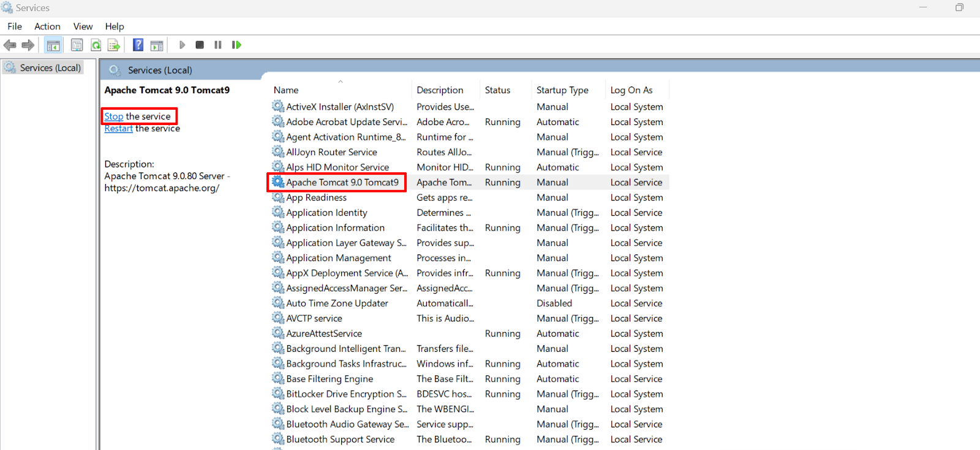The height and width of the screenshot is (450, 980).
Task: Click the gear icon for Base Filtering Engine
Action: tap(278, 378)
